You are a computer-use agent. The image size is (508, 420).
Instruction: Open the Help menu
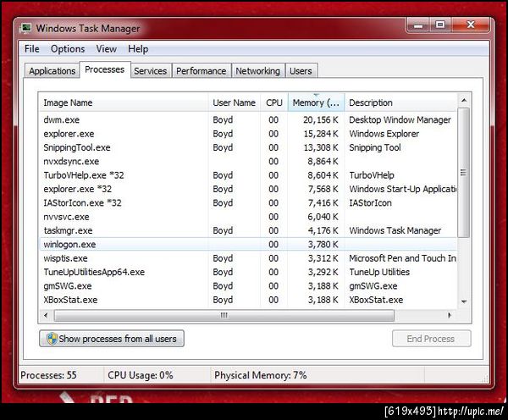(x=138, y=49)
